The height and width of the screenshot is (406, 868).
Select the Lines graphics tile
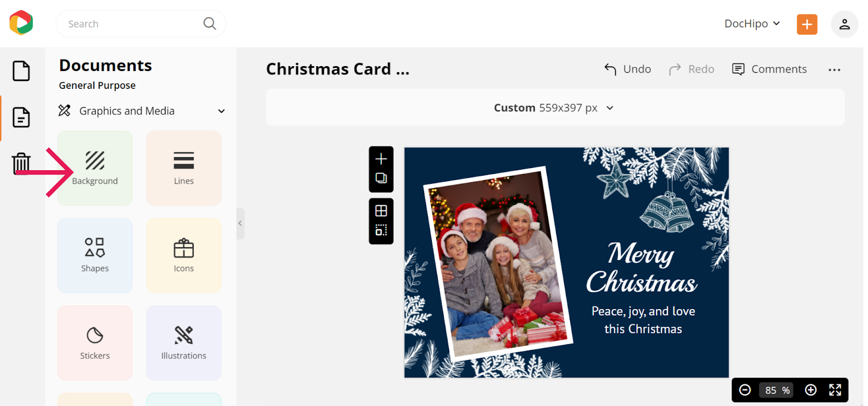tap(184, 168)
